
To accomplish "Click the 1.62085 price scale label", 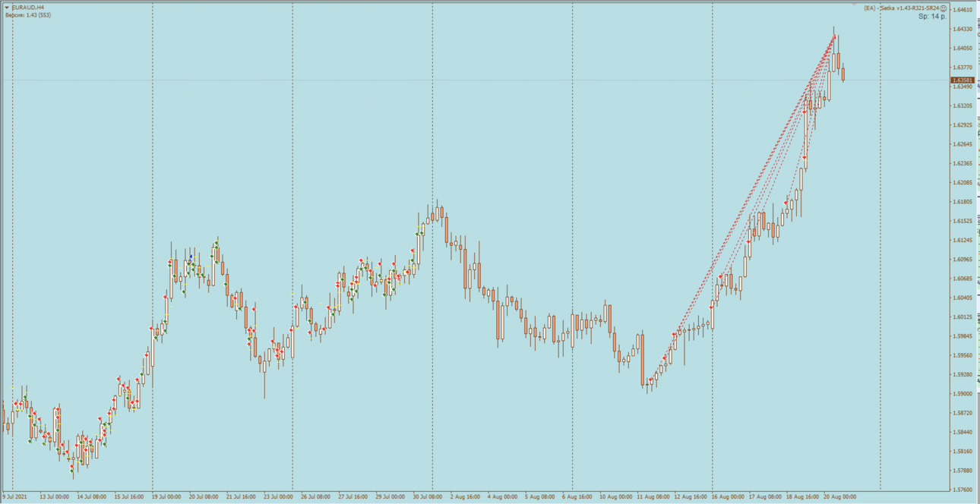I will click(963, 182).
